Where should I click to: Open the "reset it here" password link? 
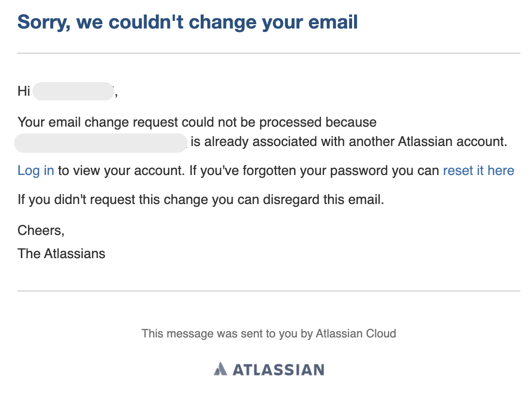point(478,171)
